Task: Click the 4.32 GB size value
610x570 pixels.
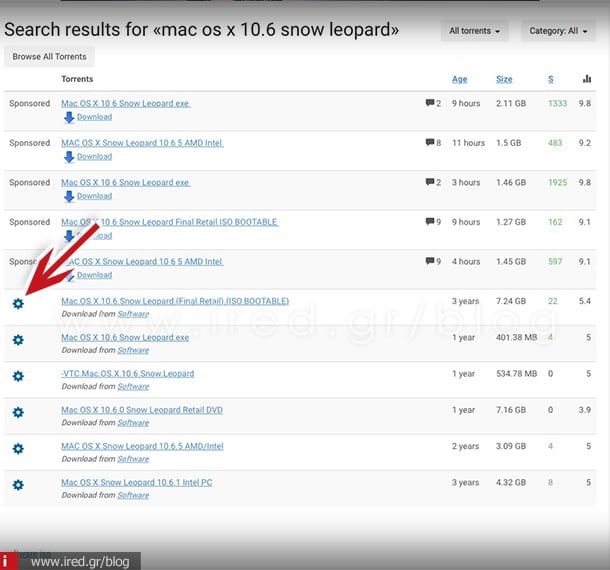Action: 511,482
